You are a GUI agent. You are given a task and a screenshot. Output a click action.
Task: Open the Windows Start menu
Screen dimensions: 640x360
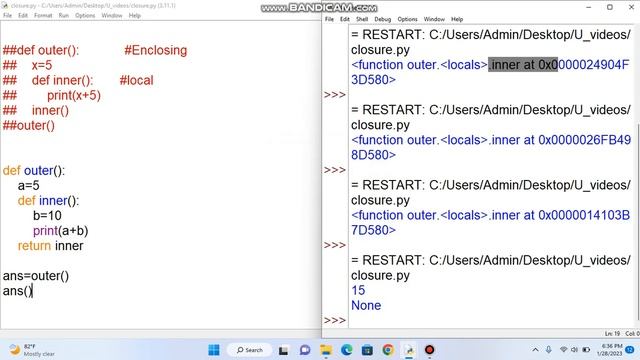pos(213,350)
